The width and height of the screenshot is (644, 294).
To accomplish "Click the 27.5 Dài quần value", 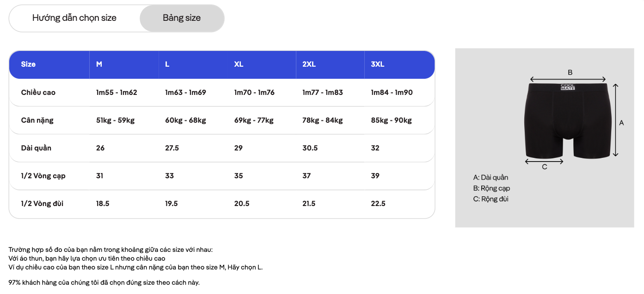I will (x=172, y=148).
